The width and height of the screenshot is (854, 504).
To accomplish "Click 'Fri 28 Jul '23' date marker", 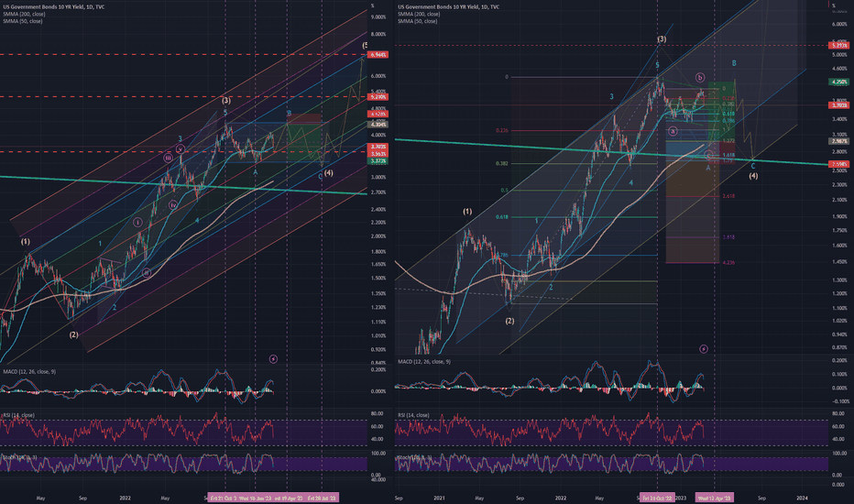I will coord(322,498).
